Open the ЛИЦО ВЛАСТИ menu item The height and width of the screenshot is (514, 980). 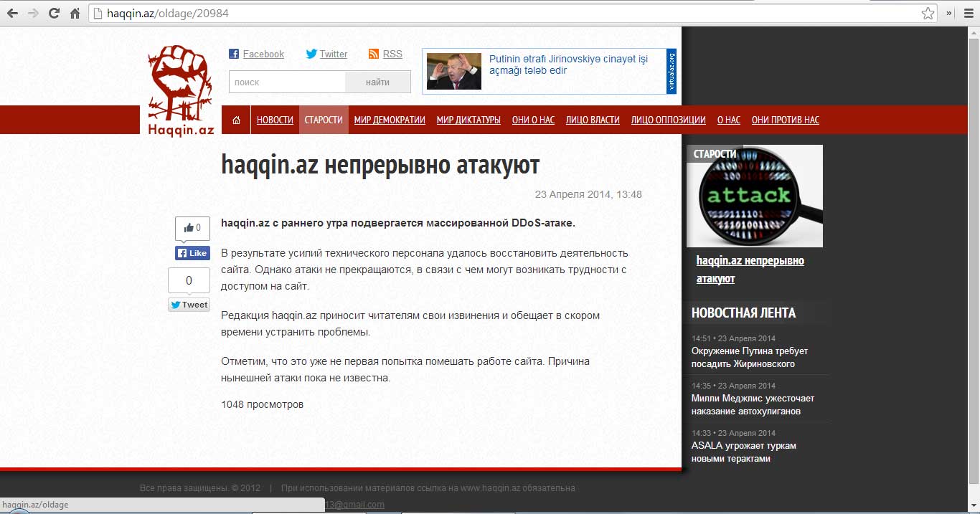pos(593,120)
